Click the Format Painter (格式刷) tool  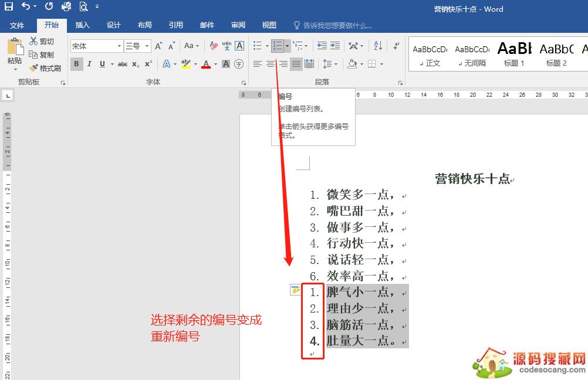point(45,68)
